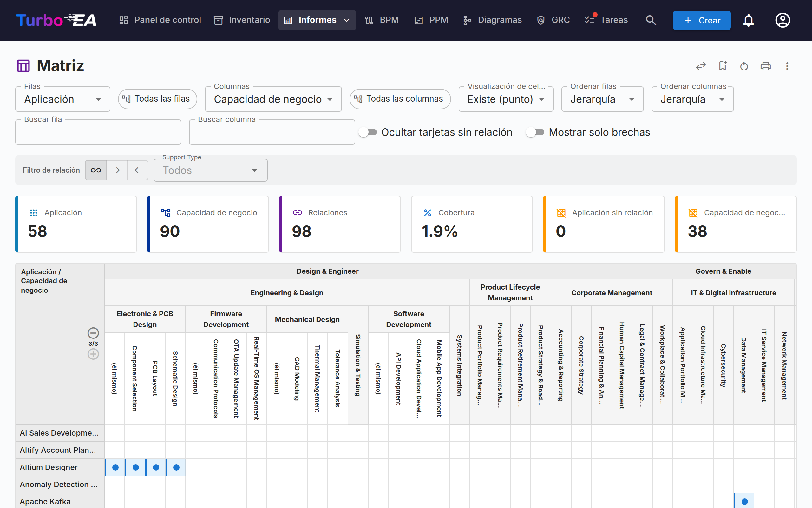
Task: Open the search magnifier icon
Action: click(x=651, y=20)
